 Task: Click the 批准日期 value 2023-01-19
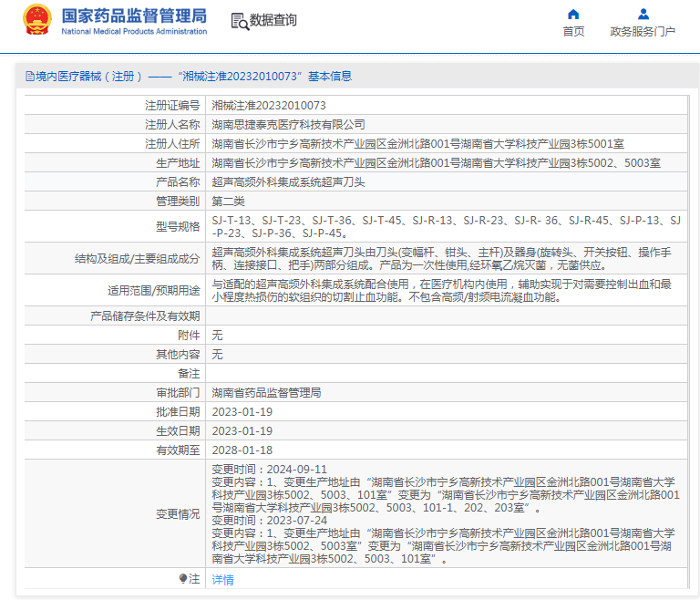pos(242,412)
